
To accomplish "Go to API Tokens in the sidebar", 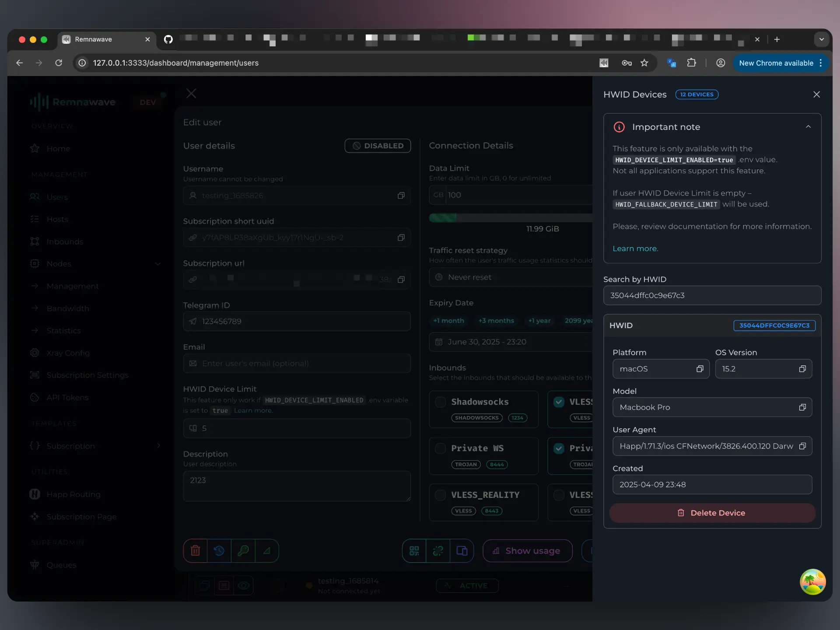I will [67, 397].
